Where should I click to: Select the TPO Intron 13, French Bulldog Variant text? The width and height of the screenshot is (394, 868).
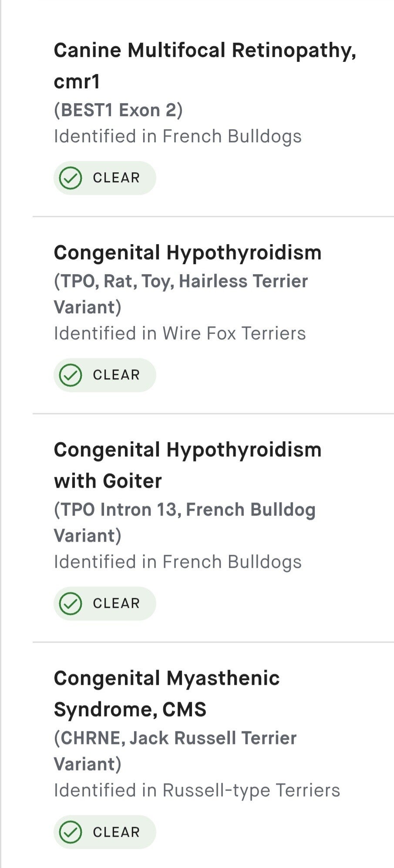185,523
